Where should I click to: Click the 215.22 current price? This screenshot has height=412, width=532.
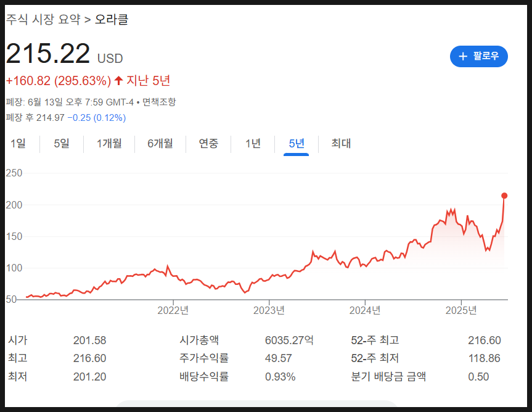point(48,53)
